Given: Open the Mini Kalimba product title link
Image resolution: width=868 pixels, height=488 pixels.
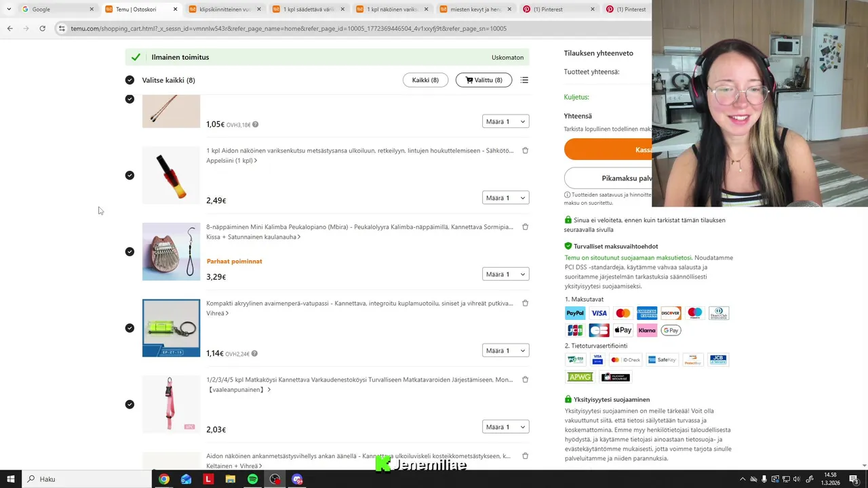Looking at the screenshot, I should 359,227.
